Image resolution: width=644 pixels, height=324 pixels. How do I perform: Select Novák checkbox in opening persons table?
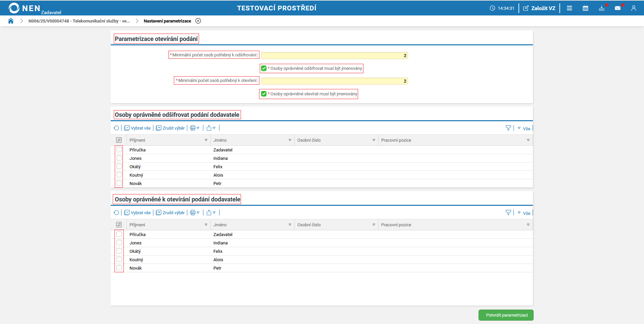tap(119, 268)
